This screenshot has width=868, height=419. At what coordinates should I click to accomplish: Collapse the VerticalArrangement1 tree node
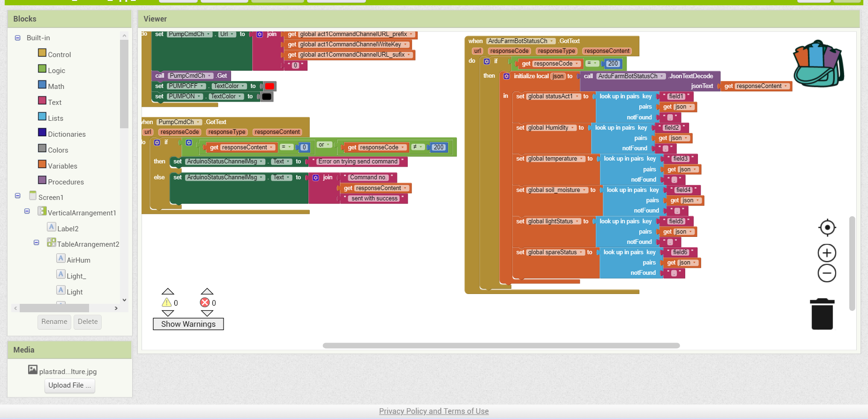coord(27,211)
